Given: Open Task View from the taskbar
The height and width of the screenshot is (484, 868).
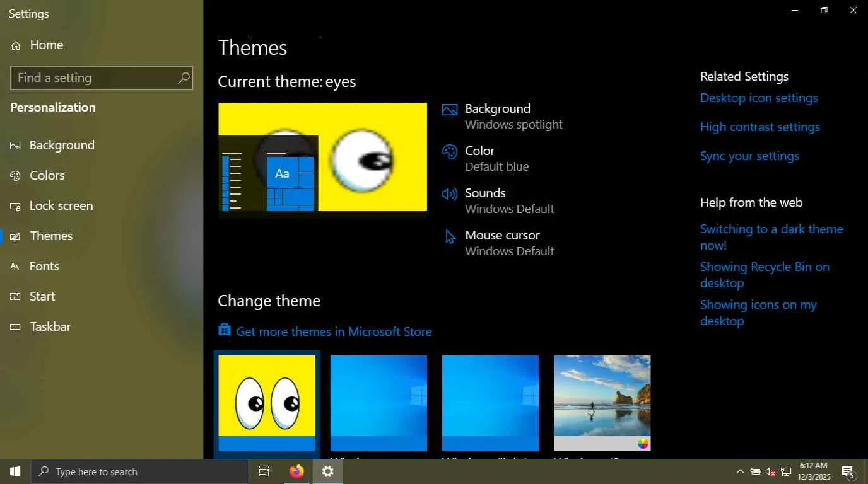Looking at the screenshot, I should click(264, 471).
